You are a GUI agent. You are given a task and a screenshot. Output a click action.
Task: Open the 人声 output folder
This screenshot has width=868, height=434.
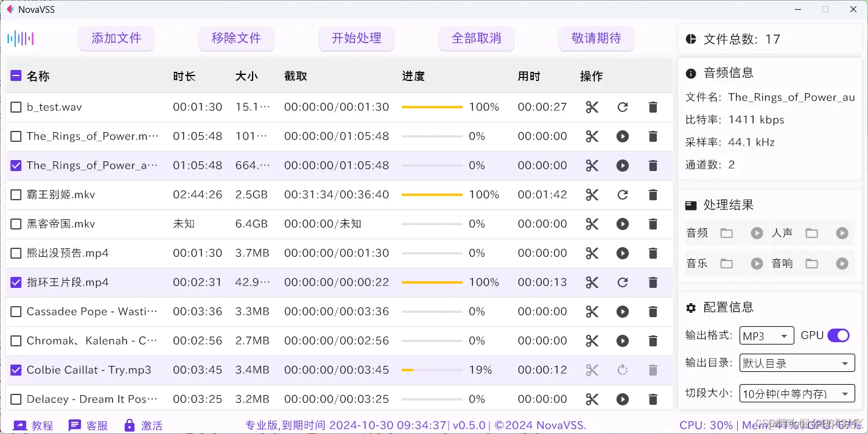click(812, 233)
